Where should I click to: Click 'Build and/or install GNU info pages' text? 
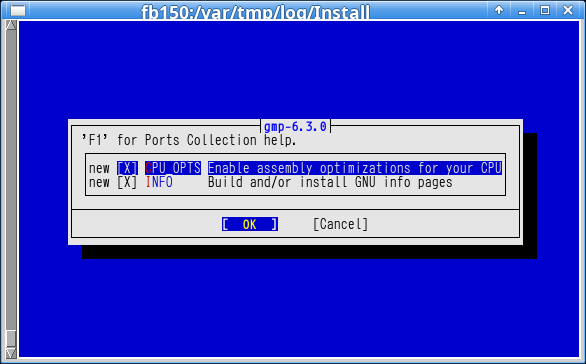(330, 182)
